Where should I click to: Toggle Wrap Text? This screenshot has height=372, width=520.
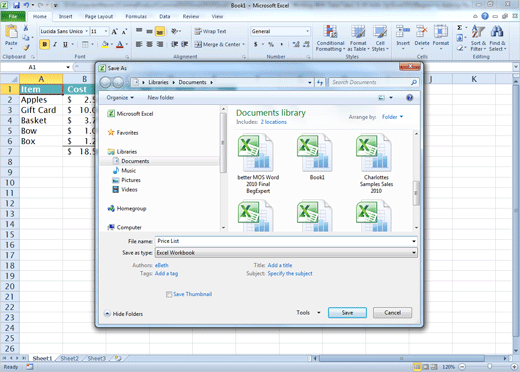211,31
